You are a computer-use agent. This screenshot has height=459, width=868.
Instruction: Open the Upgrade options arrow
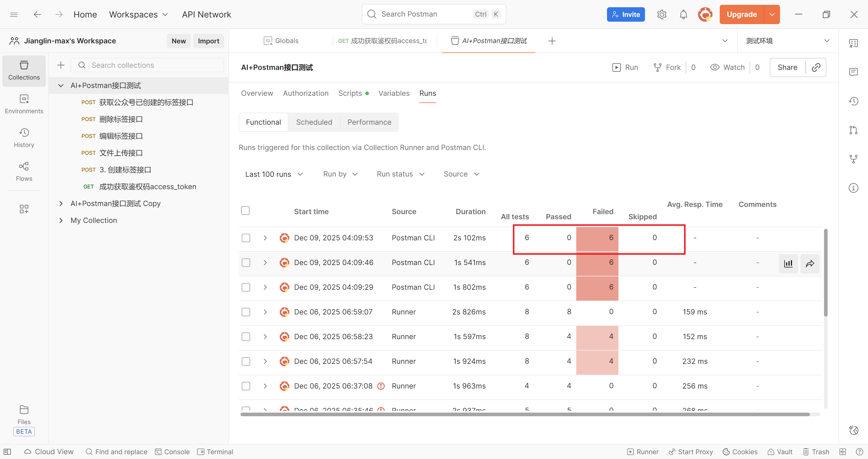click(x=772, y=14)
